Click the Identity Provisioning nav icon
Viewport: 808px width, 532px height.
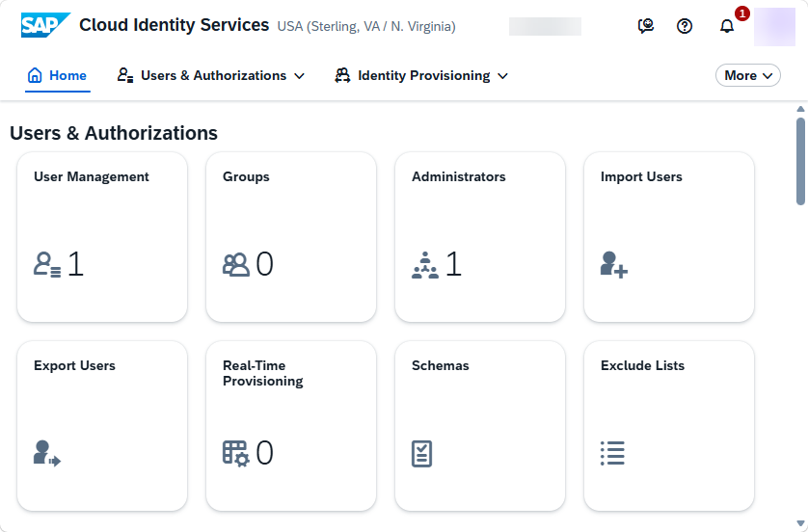342,75
